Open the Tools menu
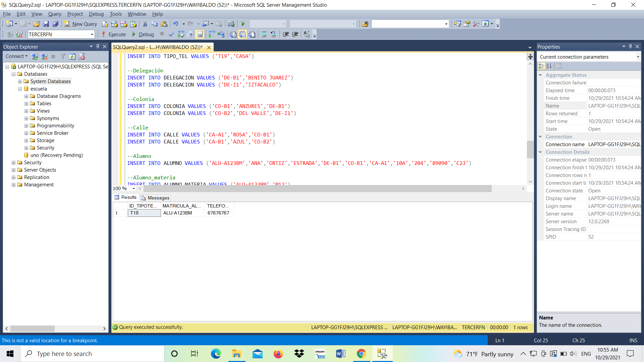The image size is (644, 362). point(116,14)
